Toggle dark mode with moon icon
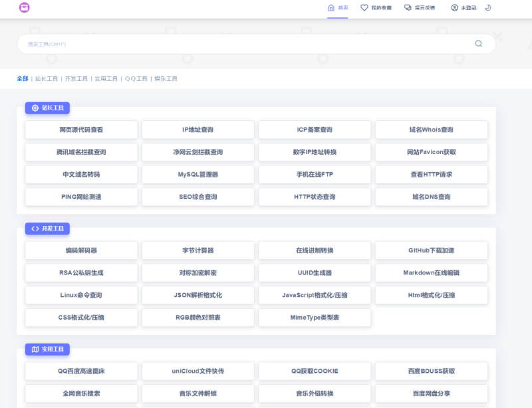The width and height of the screenshot is (532, 408). tap(488, 8)
